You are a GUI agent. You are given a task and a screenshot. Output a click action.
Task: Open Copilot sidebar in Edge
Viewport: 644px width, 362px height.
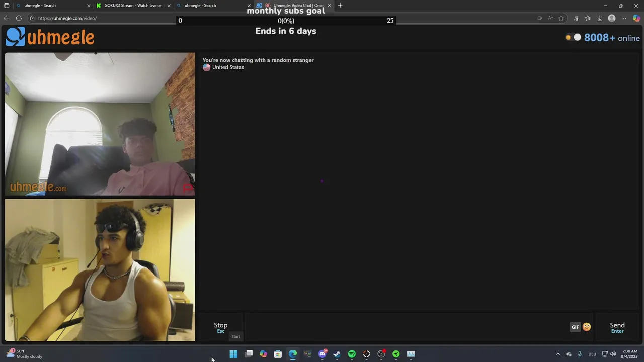(636, 18)
